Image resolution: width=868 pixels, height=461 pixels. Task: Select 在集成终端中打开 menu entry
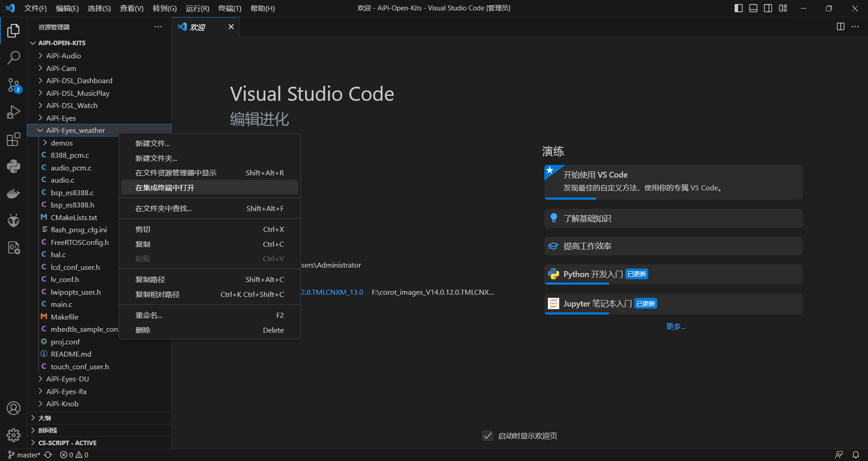210,188
